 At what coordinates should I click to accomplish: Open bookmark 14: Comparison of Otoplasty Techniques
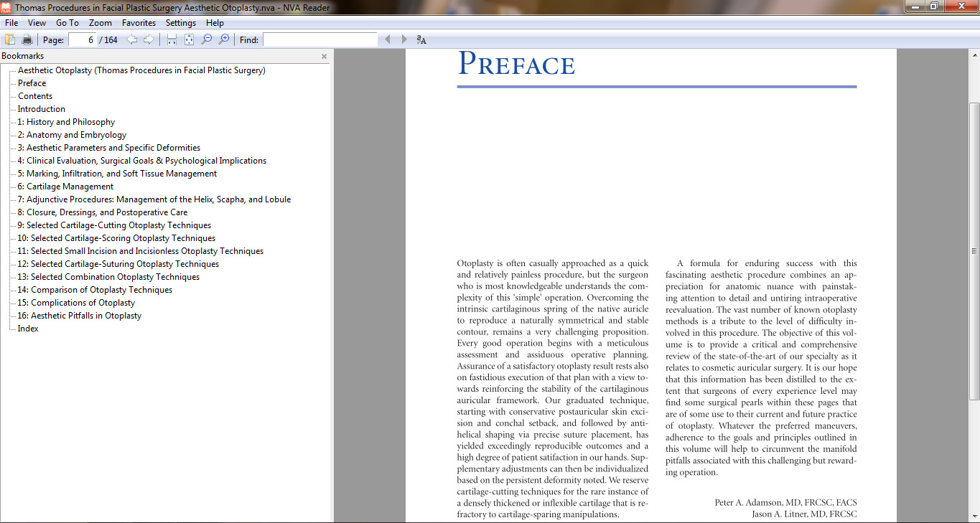pos(95,290)
